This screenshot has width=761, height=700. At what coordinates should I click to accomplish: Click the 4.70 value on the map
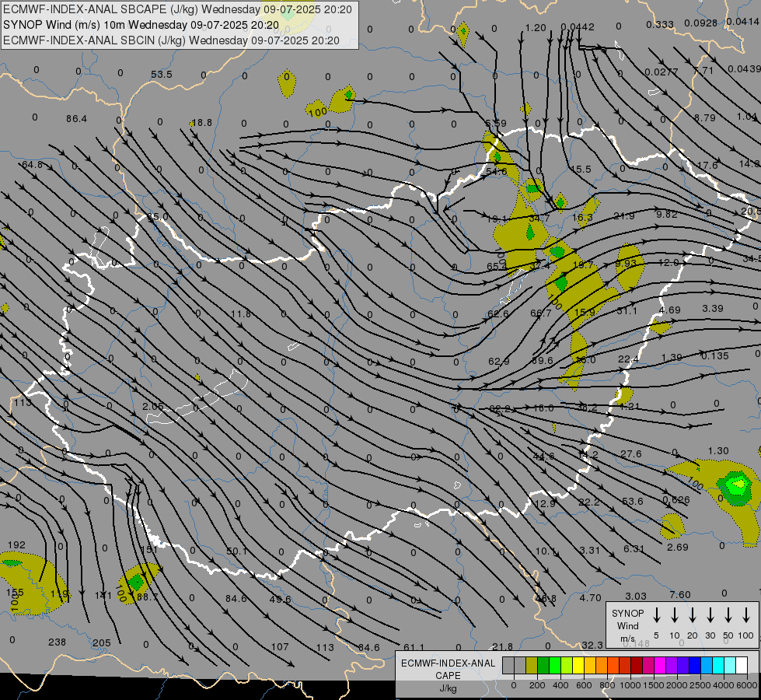(x=590, y=597)
